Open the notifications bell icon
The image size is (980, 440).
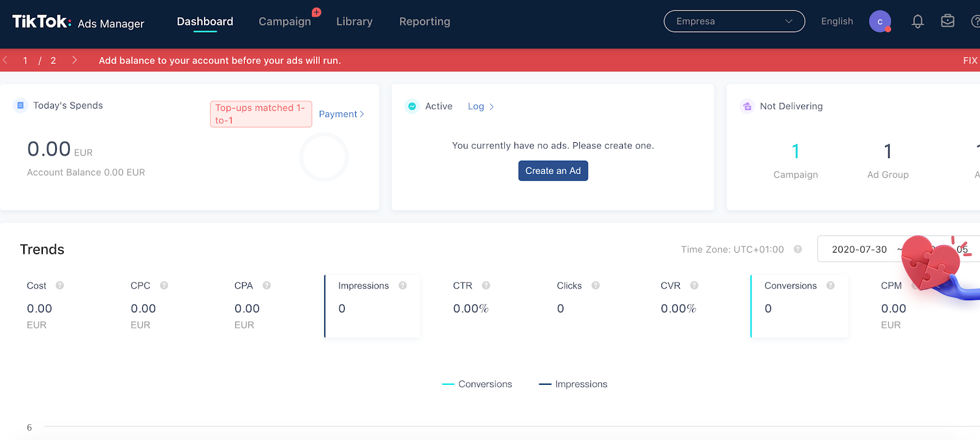[x=918, y=21]
